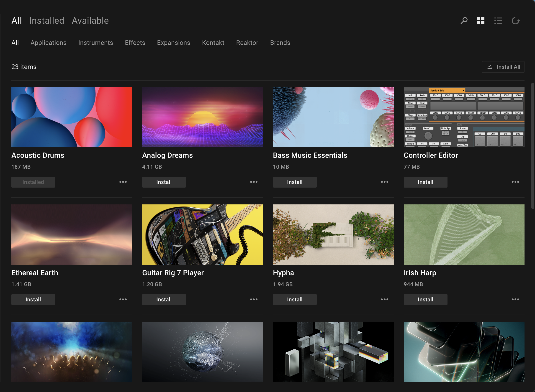Filter by Instruments category

[x=96, y=43]
